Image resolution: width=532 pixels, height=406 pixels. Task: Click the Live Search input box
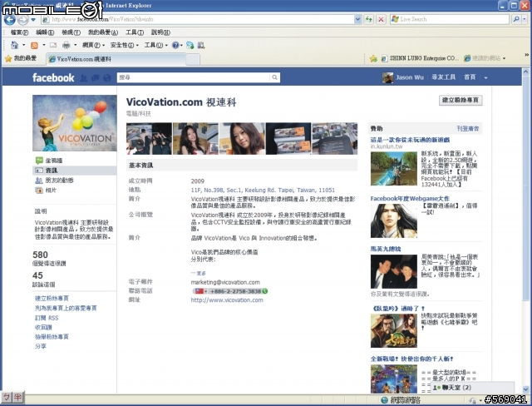coord(450,19)
